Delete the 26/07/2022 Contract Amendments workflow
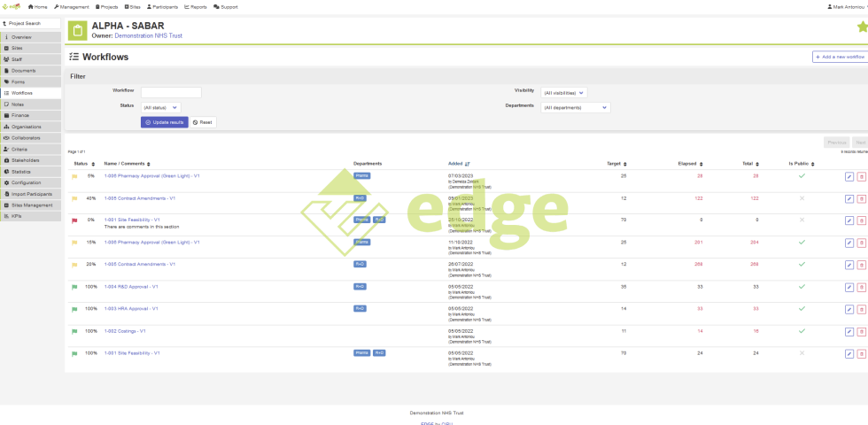 pos(861,265)
